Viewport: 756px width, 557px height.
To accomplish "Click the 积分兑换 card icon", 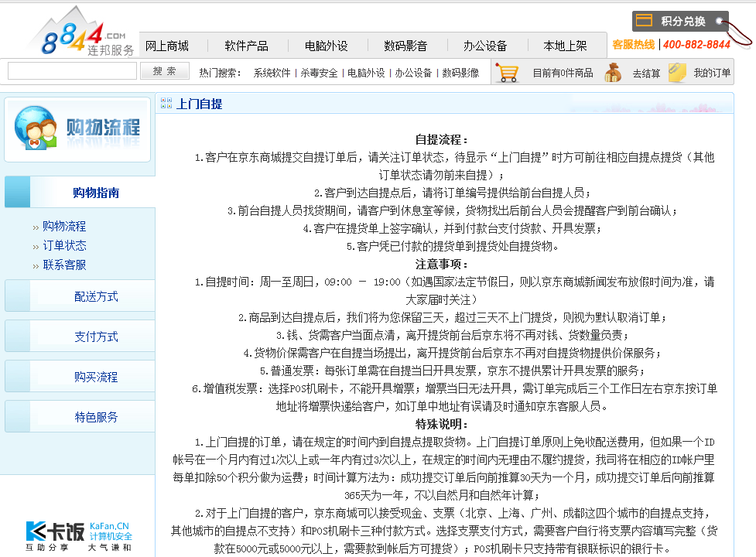I will (x=644, y=21).
